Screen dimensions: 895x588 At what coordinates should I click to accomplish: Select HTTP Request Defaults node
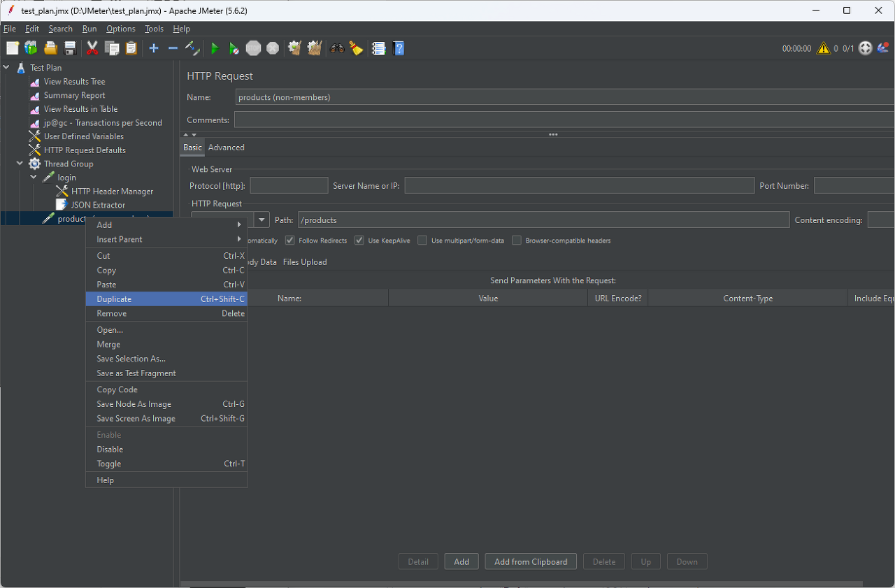click(85, 150)
